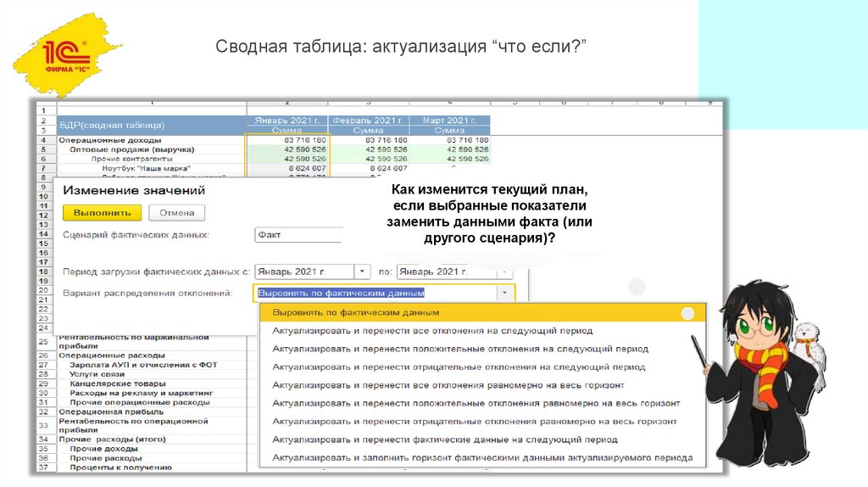Viewport: 868px width, 487px height.
Task: Select 'заполнить горизонт фактическими данными актуализируемого периода'
Action: [482, 457]
